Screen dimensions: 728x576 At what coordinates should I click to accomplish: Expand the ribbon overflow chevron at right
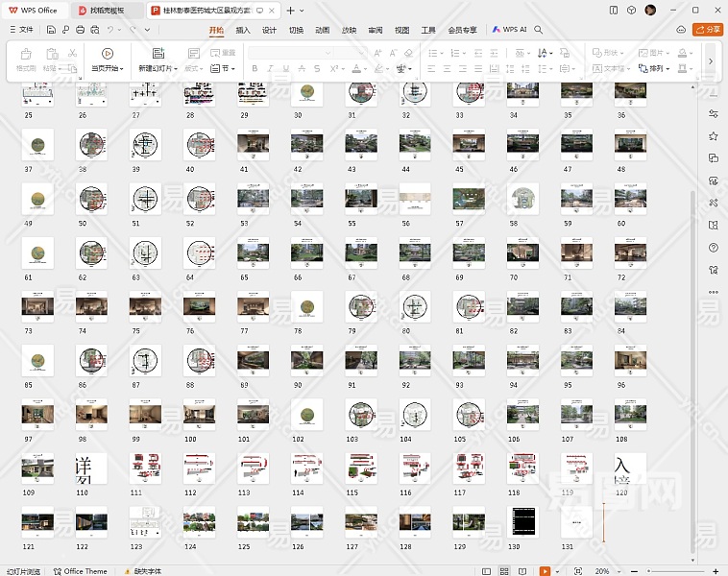click(710, 61)
